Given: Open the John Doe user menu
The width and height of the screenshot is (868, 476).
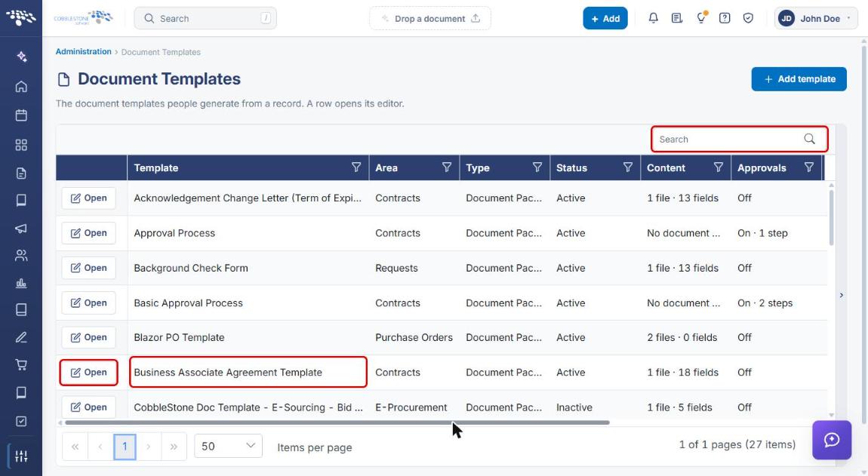Looking at the screenshot, I should point(816,18).
